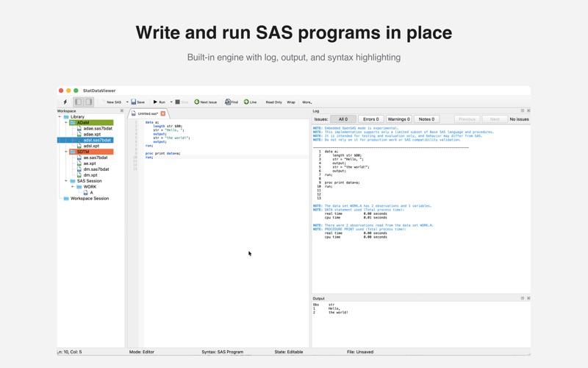Viewport: 588px width, 368px height.
Task: Switch to the Untitled.sas tab
Action: [x=147, y=113]
